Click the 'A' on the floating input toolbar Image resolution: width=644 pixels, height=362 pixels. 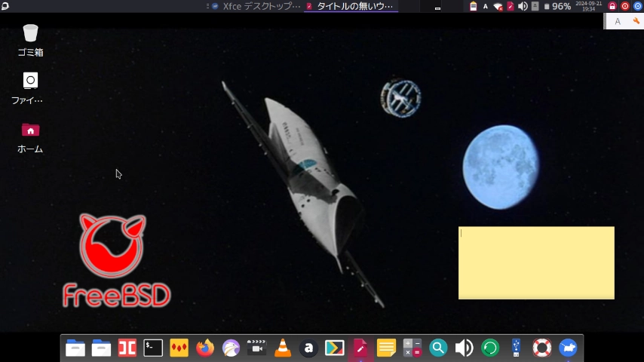click(618, 21)
